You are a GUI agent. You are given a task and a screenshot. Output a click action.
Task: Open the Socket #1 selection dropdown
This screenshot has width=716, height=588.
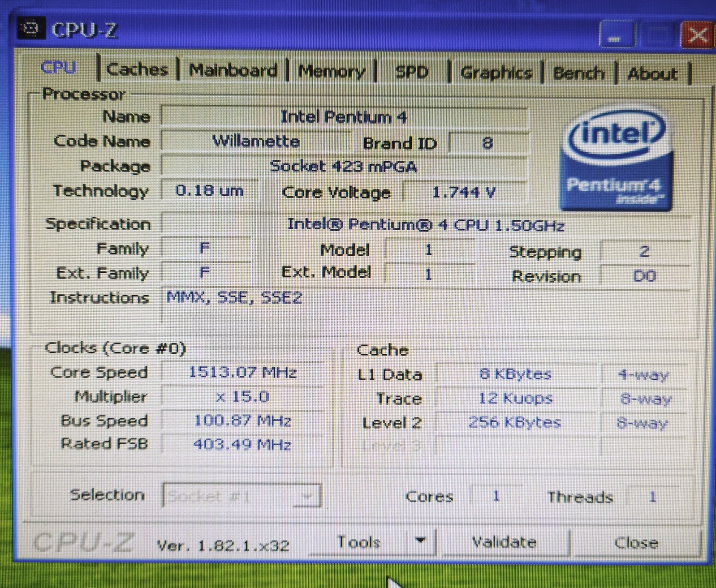tap(242, 496)
